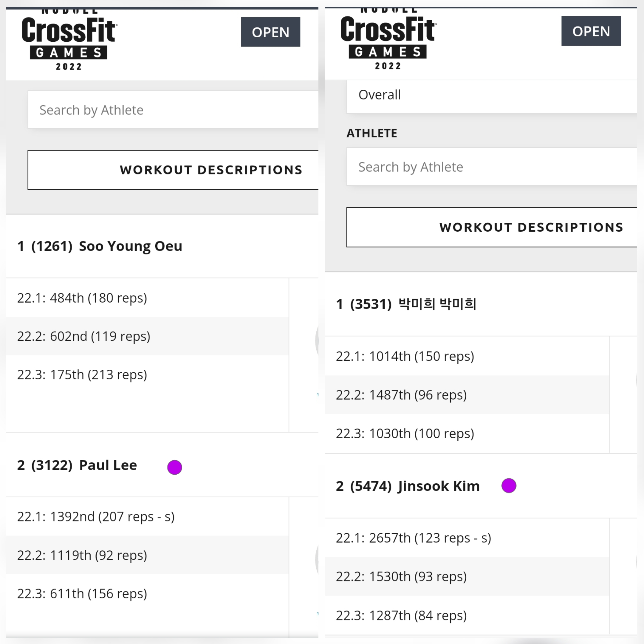This screenshot has width=644, height=644.
Task: Click the purple dot beside Jinsook Kim
Action: (509, 485)
